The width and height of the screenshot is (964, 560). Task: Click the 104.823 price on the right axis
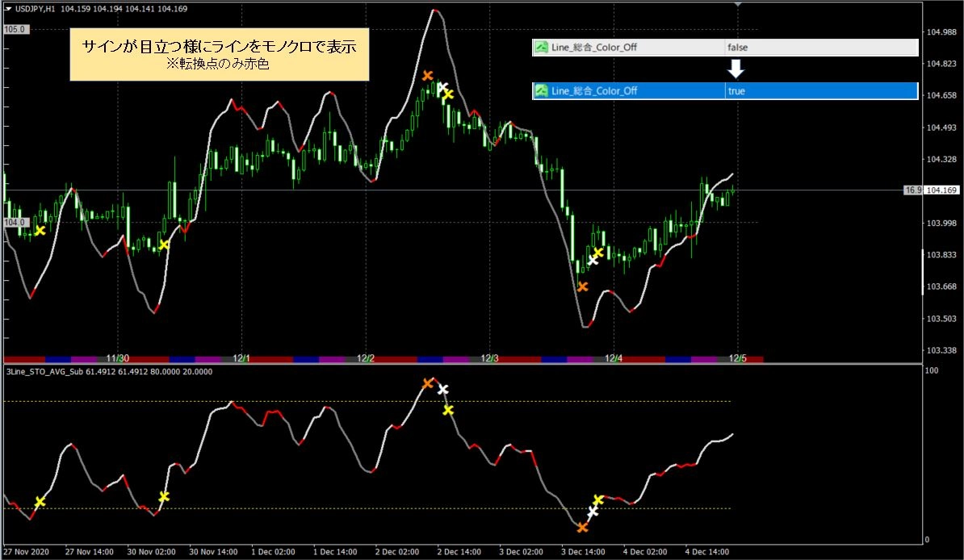[942, 63]
